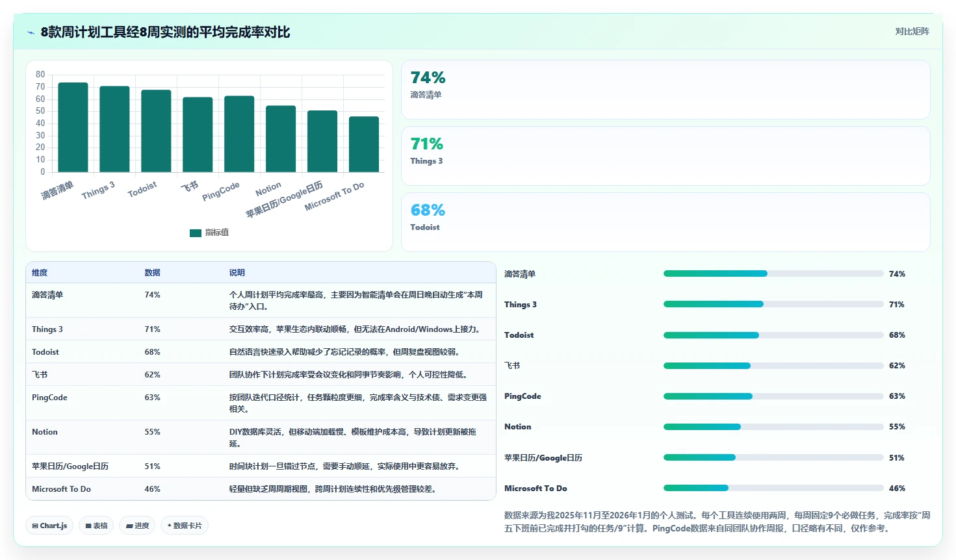Click the Microsoft To Do chart bar
Viewport: 956px width, 560px height.
[364, 144]
